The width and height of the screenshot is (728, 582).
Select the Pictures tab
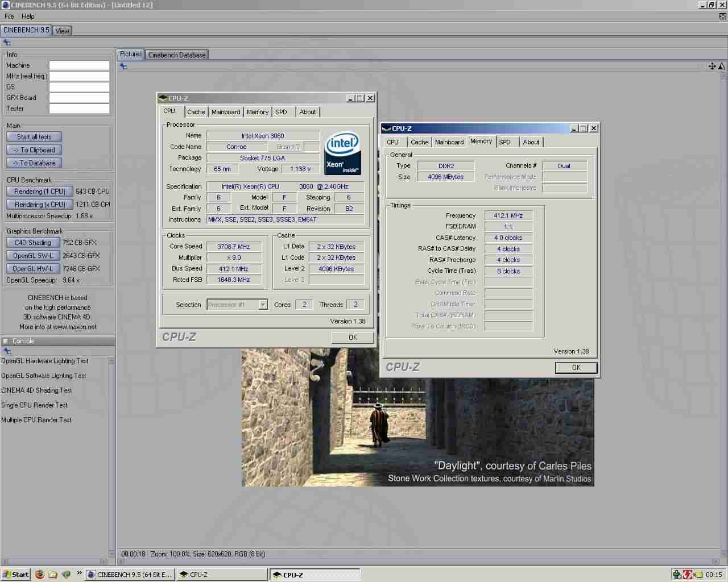(x=131, y=54)
